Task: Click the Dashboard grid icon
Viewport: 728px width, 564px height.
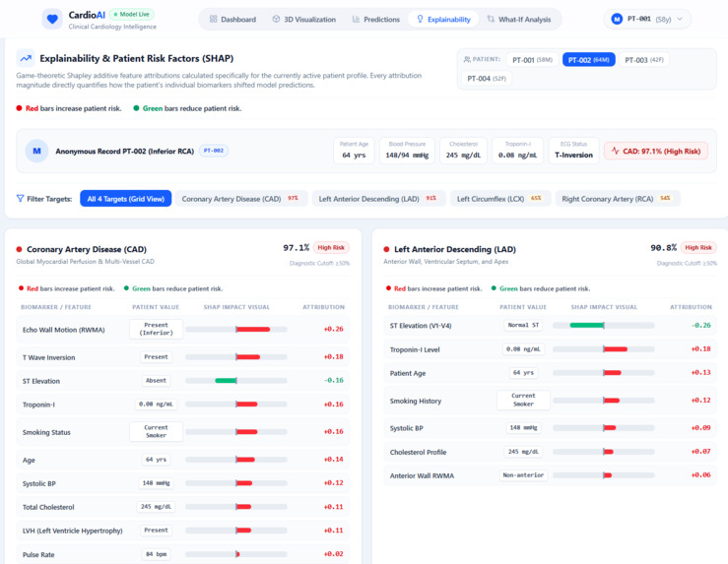Action: [213, 19]
